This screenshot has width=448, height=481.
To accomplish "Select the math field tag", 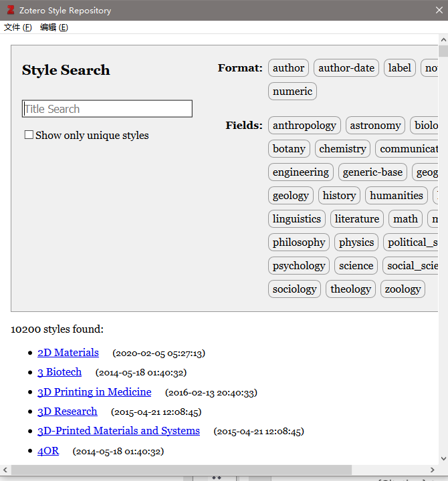I will 405,218.
